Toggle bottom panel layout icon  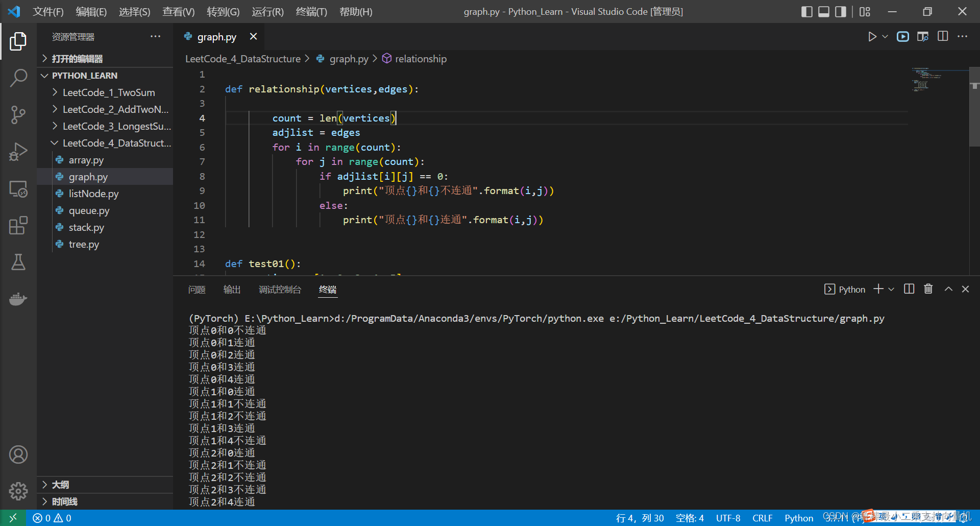pyautogui.click(x=824, y=12)
